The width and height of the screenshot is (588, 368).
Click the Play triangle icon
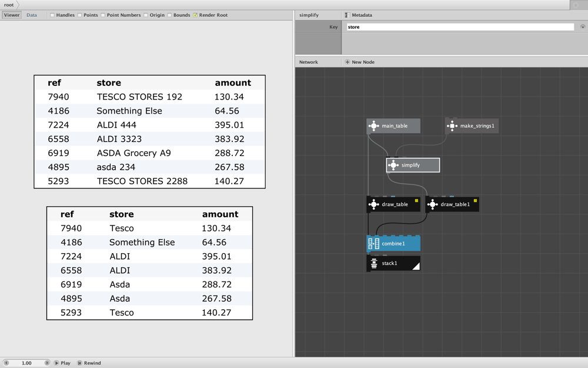click(x=56, y=363)
